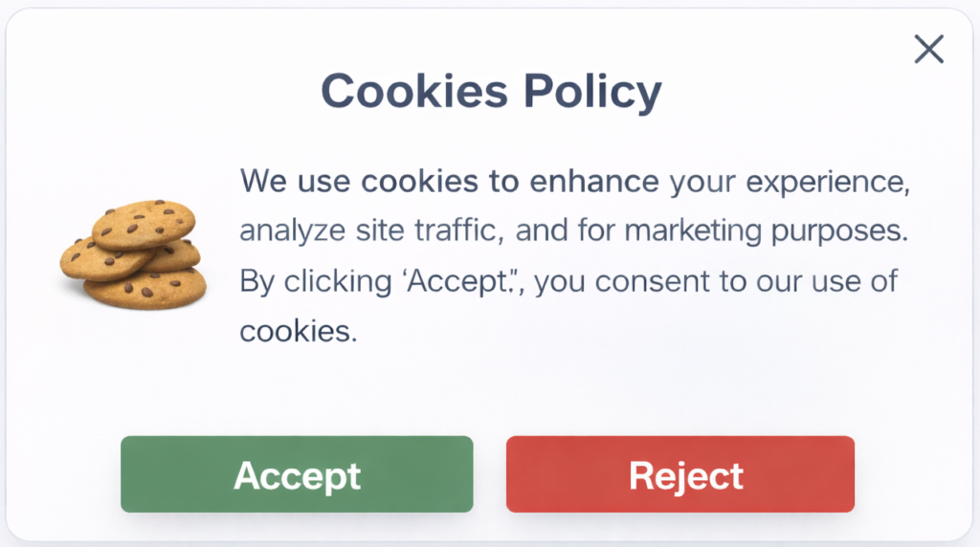Click the final word "cookies." on the last line
Viewport: 980px width, 547px height.
click(x=298, y=332)
